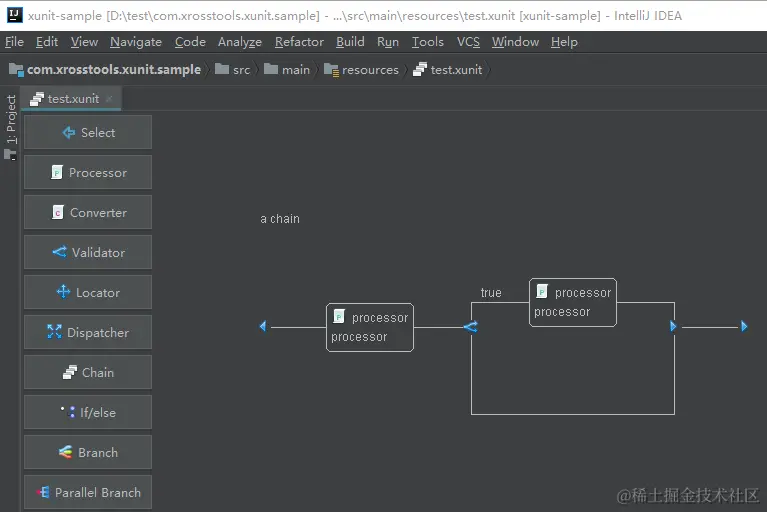Select the Dispatcher palette button
The height and width of the screenshot is (512, 767).
88,333
